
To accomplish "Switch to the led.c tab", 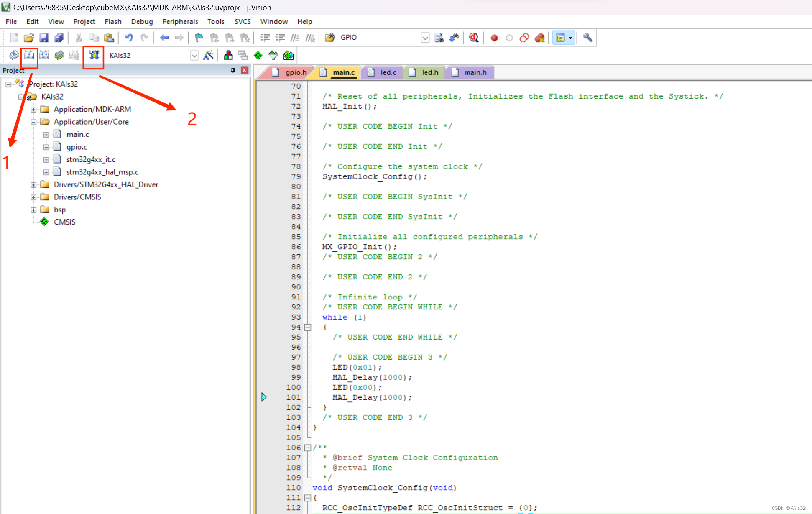I will (382, 72).
